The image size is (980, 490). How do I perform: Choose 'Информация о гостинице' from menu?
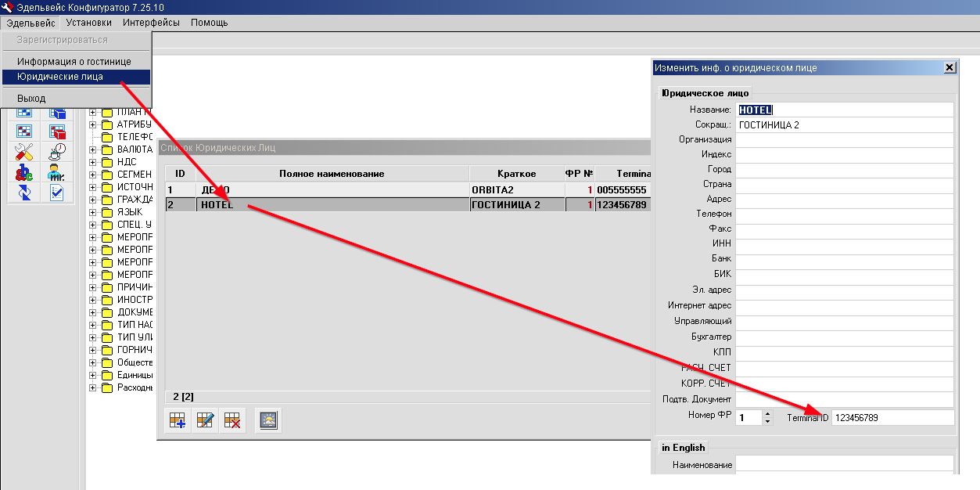tap(74, 61)
